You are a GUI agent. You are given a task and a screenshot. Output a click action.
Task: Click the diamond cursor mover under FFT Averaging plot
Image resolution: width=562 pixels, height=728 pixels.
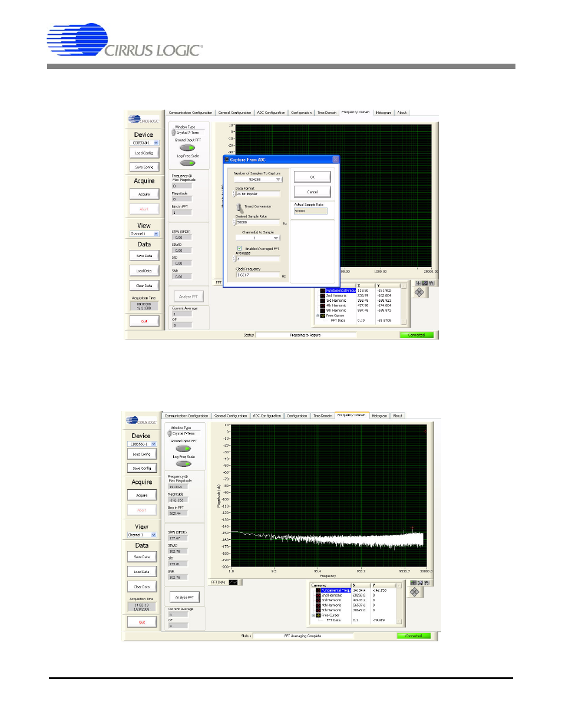click(415, 592)
